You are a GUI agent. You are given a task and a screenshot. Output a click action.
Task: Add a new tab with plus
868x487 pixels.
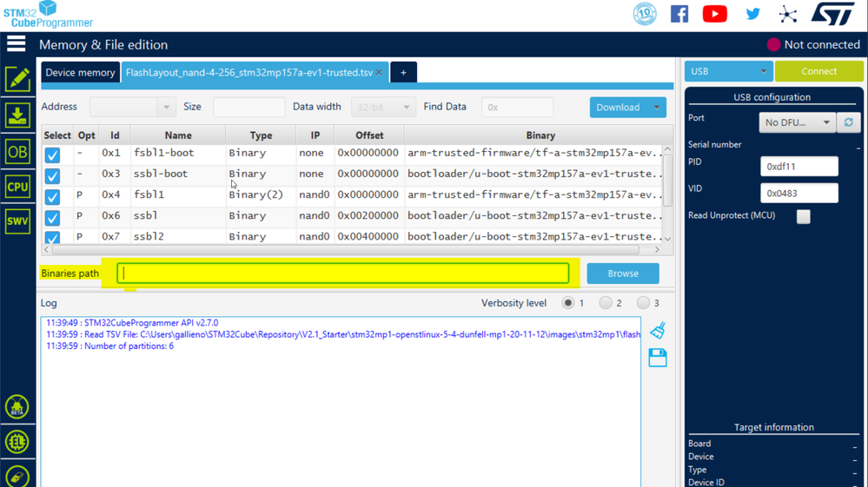[403, 72]
